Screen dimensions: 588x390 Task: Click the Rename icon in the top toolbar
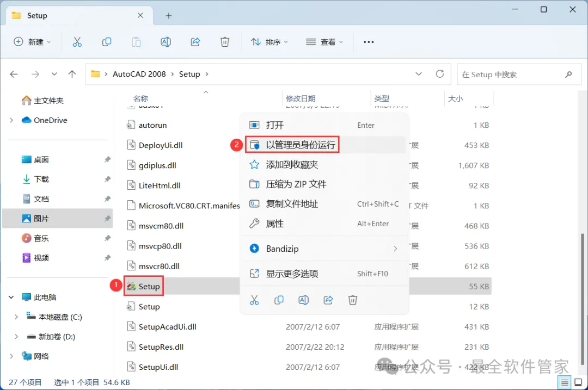click(x=166, y=42)
